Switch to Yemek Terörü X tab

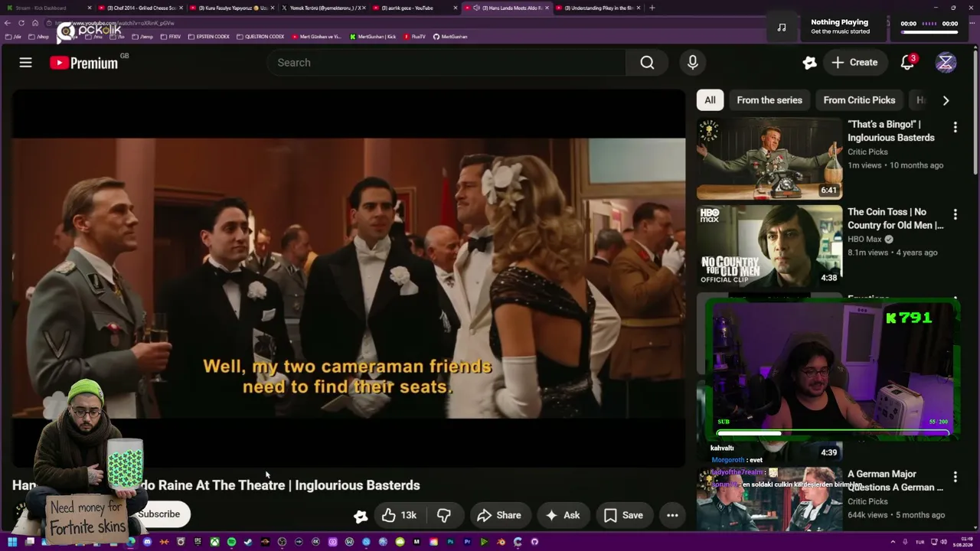tap(323, 8)
